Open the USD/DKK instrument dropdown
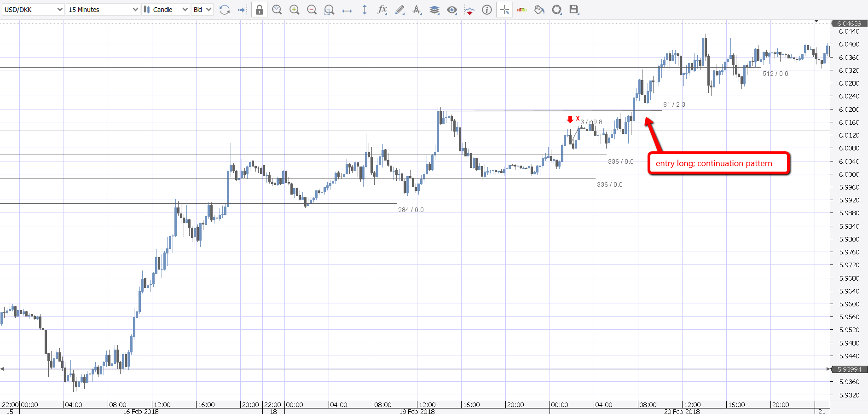This screenshot has height=414, width=868. pos(33,10)
